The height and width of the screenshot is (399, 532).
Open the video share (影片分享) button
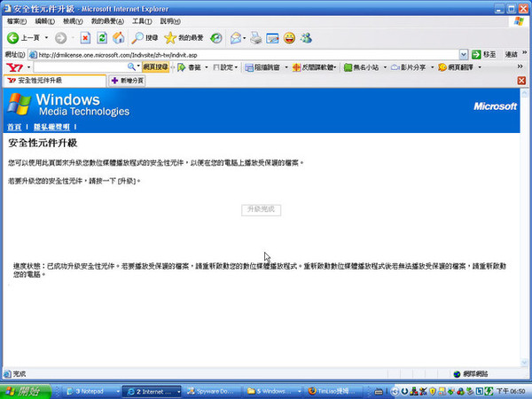pyautogui.click(x=408, y=67)
